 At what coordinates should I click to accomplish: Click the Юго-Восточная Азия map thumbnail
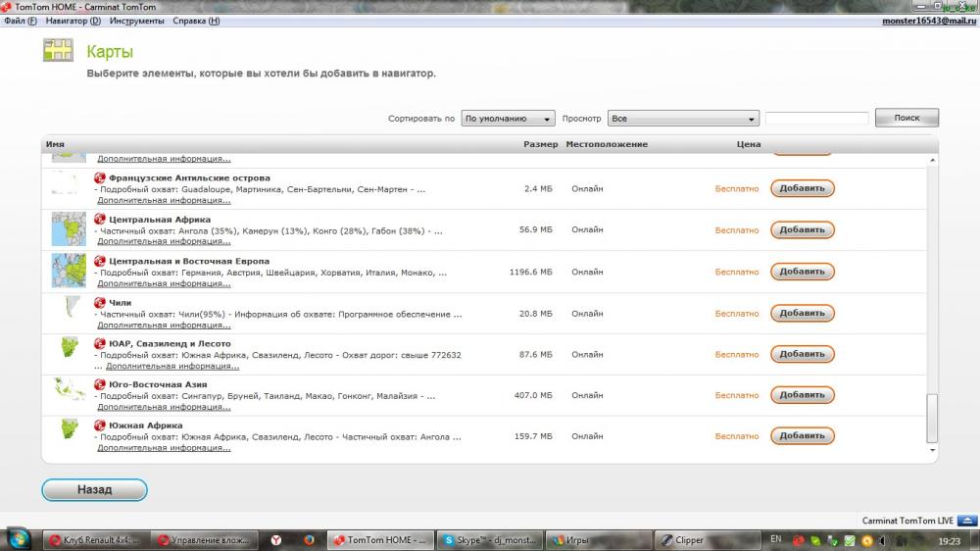(x=69, y=388)
